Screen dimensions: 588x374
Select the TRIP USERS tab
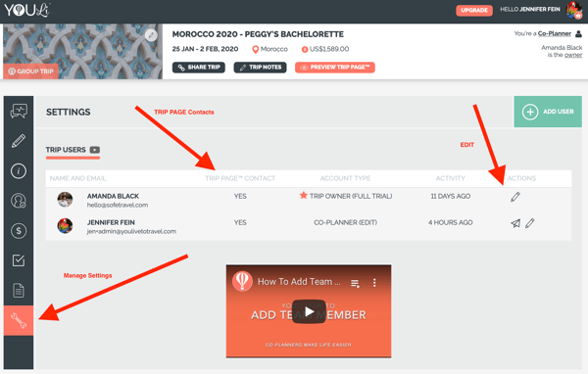66,150
